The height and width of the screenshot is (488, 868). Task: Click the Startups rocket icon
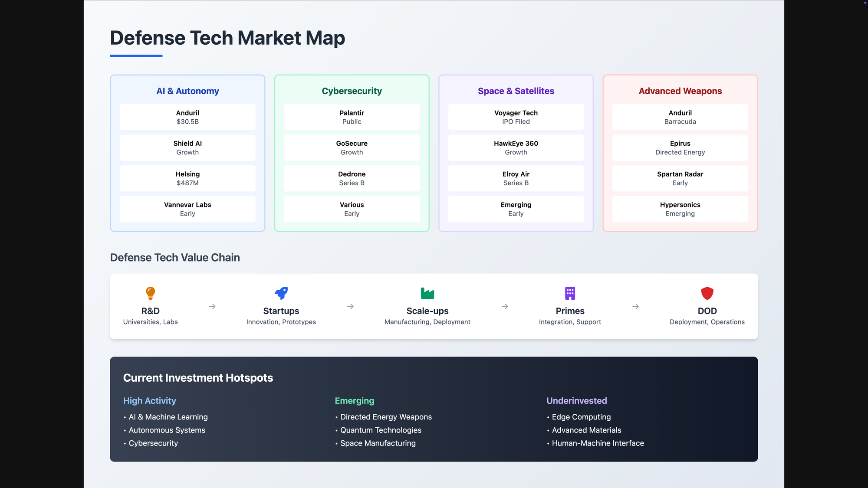281,293
